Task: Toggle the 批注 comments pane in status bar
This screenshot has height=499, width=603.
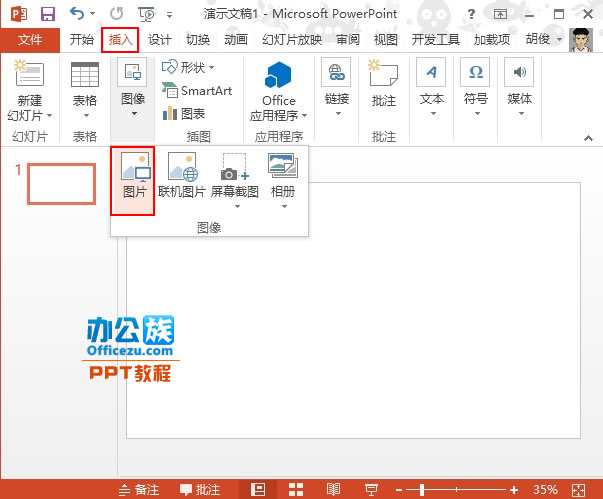Action: pos(200,490)
